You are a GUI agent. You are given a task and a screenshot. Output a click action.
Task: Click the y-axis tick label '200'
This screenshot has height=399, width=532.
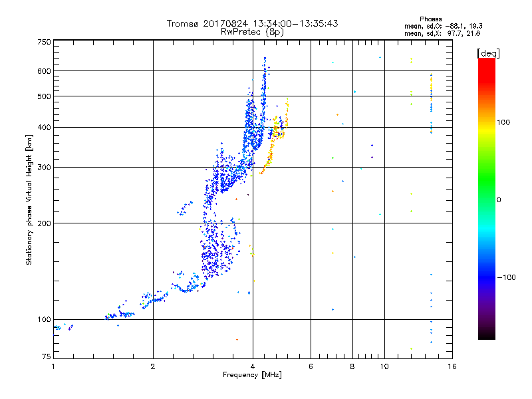click(44, 223)
